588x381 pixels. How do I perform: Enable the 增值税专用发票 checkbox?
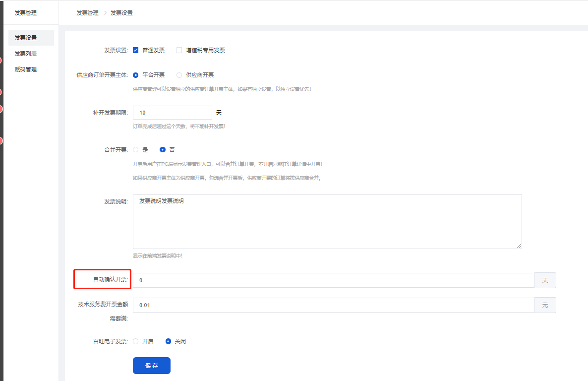point(179,50)
